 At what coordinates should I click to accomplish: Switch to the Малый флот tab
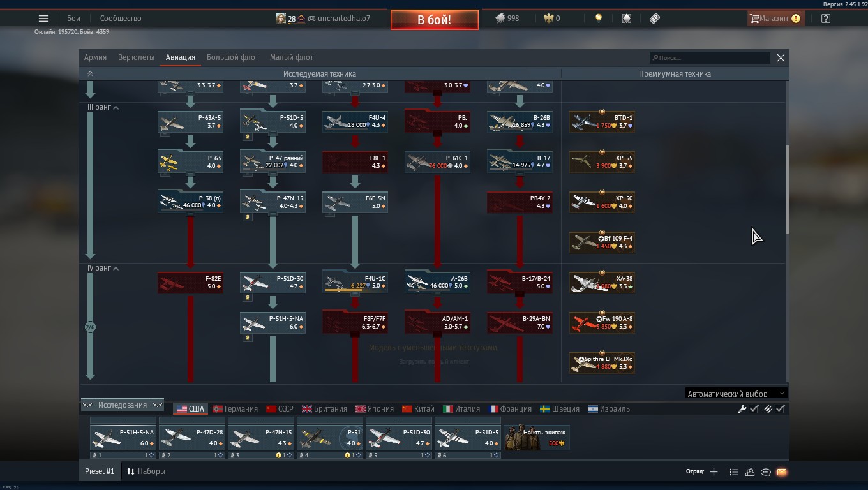(x=292, y=57)
